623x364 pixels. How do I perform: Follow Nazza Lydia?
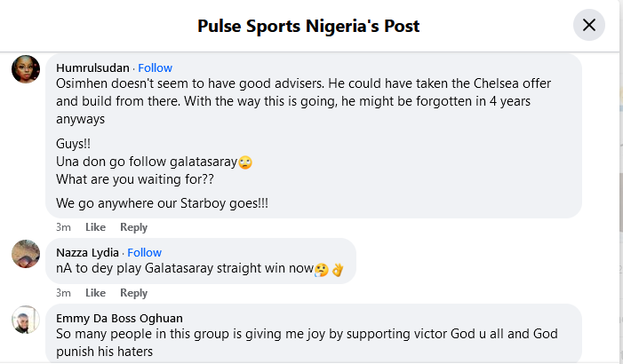point(145,252)
